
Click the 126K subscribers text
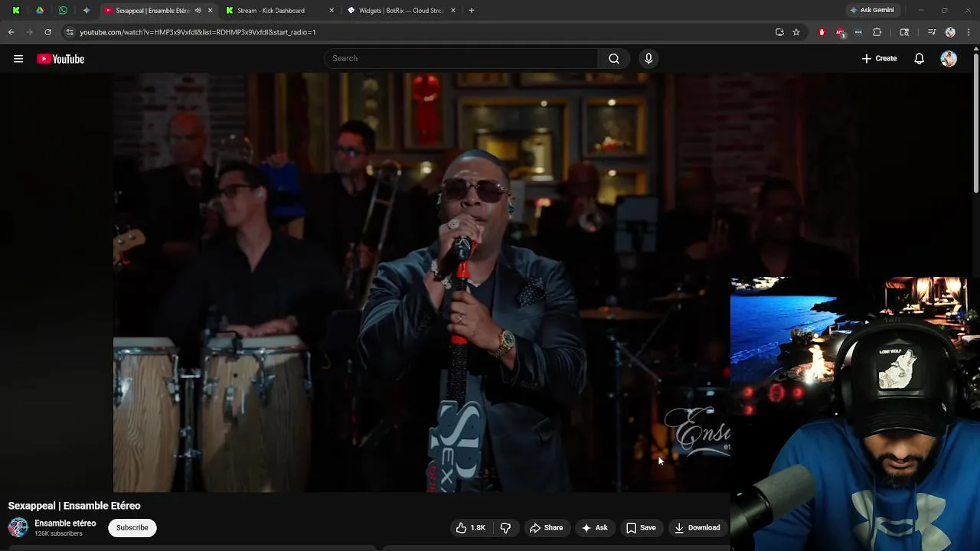point(58,533)
